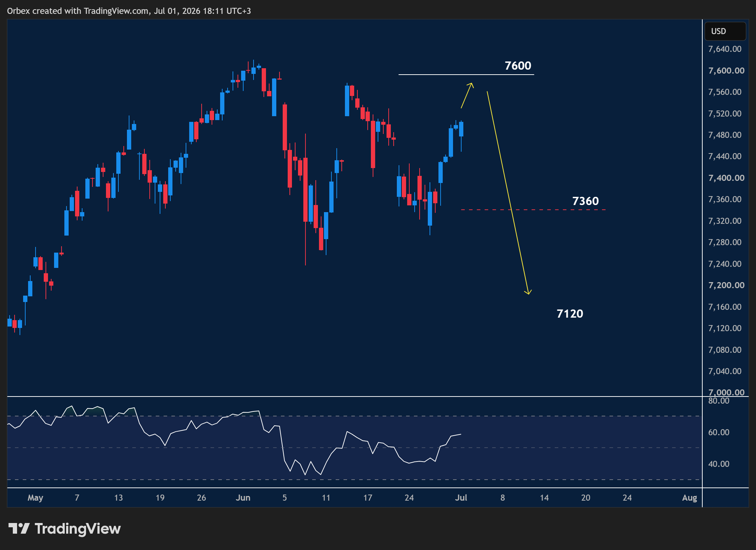
Task: Click the 17 date label on time axis
Action: 367,498
